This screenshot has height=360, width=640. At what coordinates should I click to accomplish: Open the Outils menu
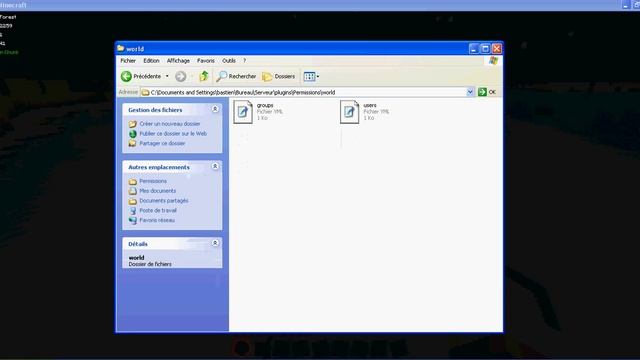229,60
